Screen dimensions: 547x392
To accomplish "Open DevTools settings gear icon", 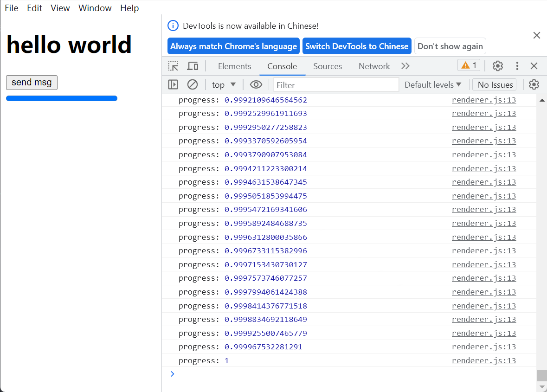I will coord(497,66).
